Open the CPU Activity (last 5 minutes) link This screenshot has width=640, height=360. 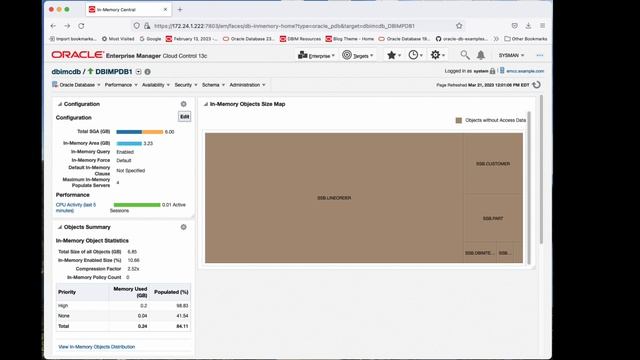click(76, 208)
